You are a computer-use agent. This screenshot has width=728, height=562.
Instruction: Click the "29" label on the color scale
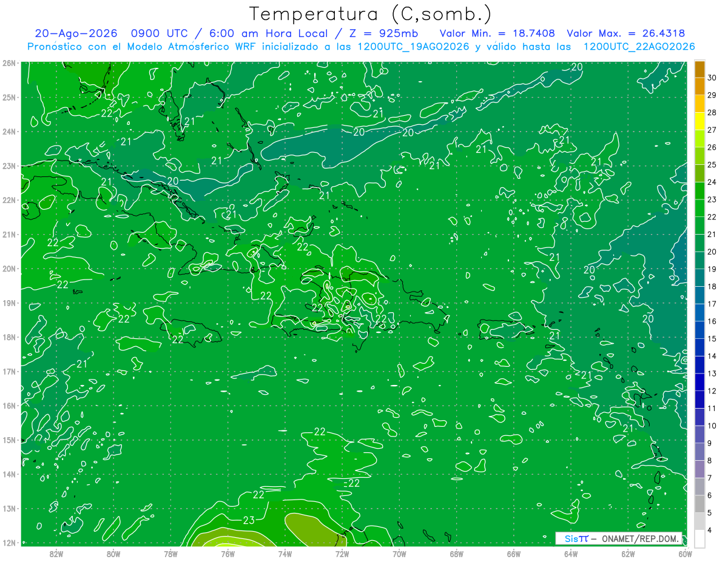(712, 95)
